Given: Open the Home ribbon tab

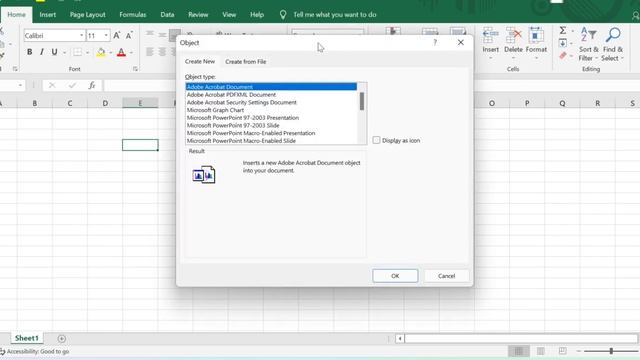Looking at the screenshot, I should point(16,15).
